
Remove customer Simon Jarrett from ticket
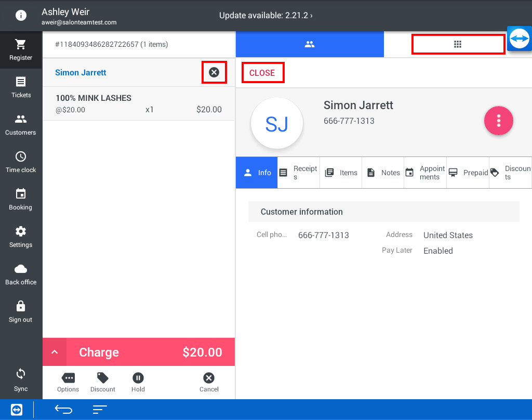(214, 73)
